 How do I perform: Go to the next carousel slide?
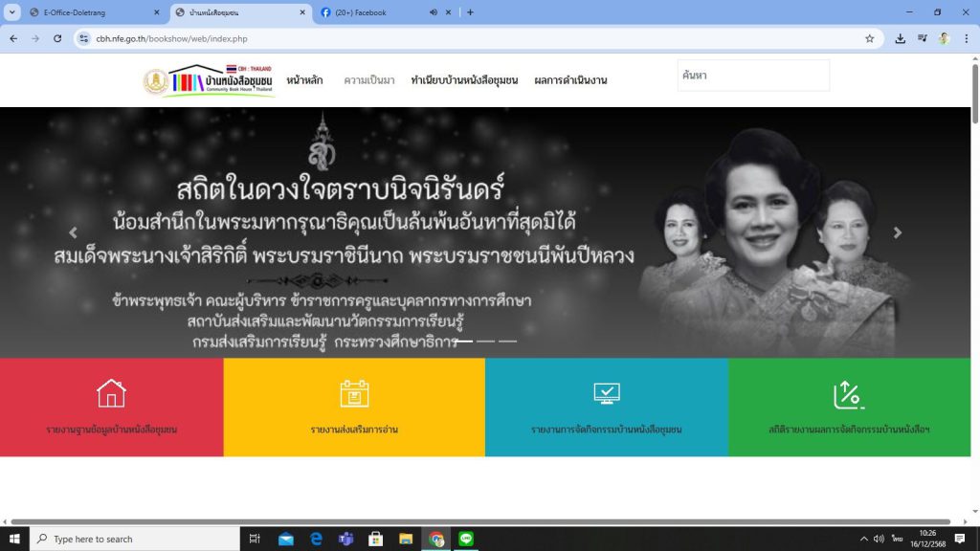(x=897, y=232)
